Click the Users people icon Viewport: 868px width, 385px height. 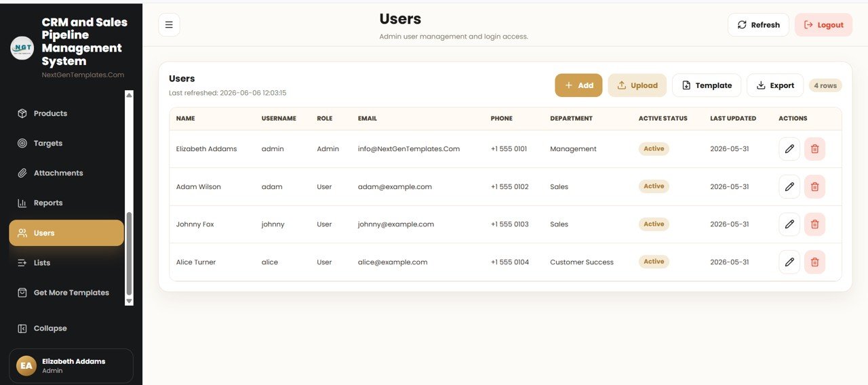[22, 232]
